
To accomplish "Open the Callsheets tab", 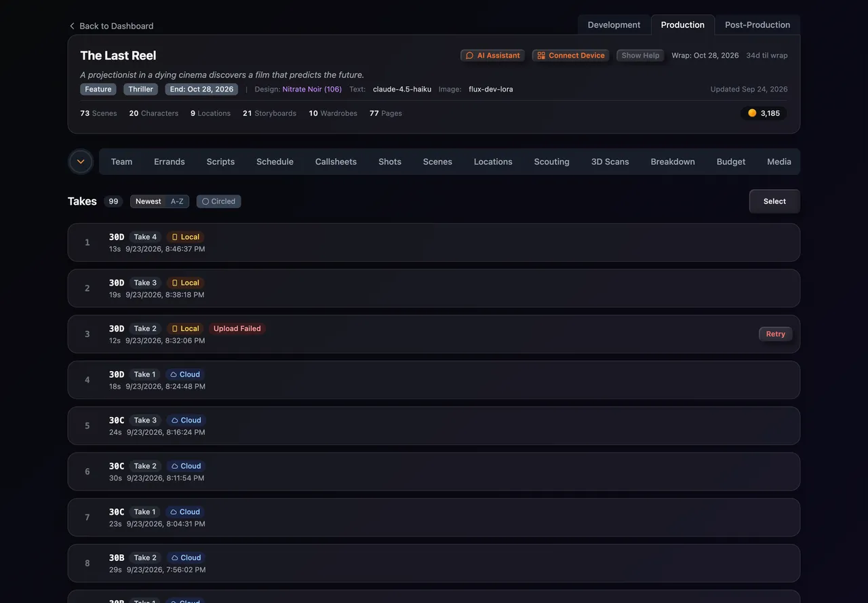I will coord(336,161).
